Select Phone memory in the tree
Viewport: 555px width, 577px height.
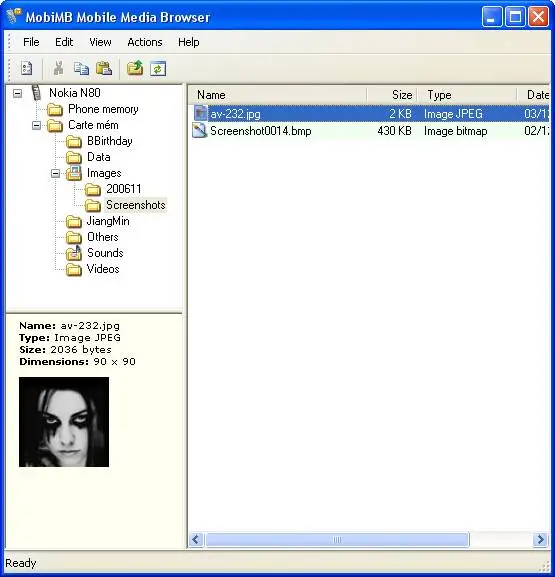(x=103, y=109)
